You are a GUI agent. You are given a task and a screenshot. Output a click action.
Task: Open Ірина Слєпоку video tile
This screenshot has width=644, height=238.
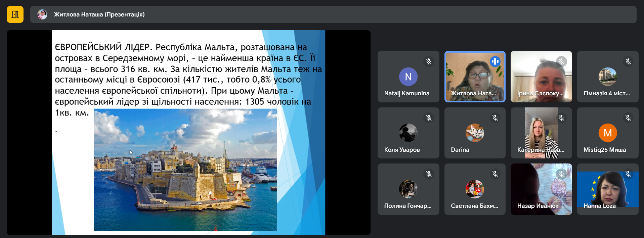(x=541, y=77)
